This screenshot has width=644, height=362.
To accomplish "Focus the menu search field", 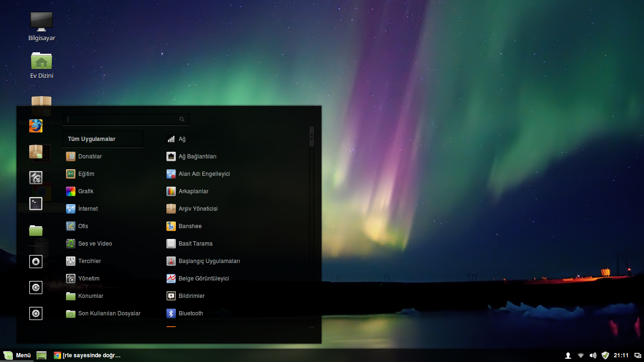I will 126,119.
